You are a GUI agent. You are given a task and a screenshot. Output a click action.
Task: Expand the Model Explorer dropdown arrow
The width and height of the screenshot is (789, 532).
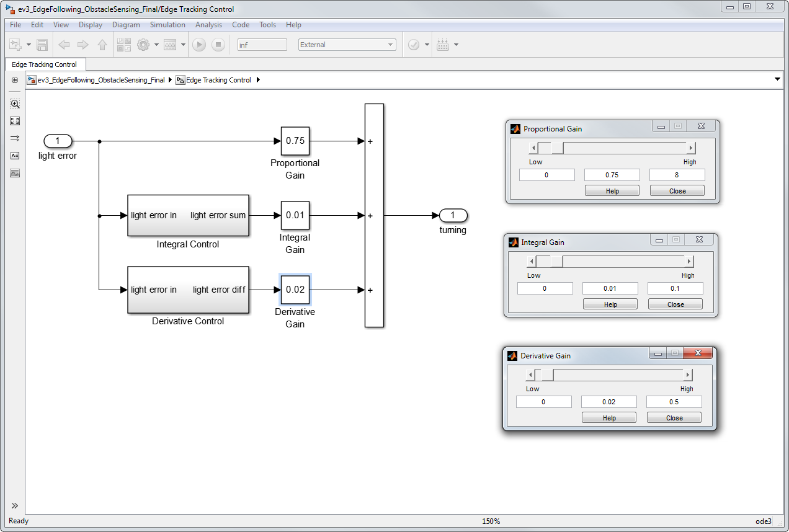(x=184, y=45)
